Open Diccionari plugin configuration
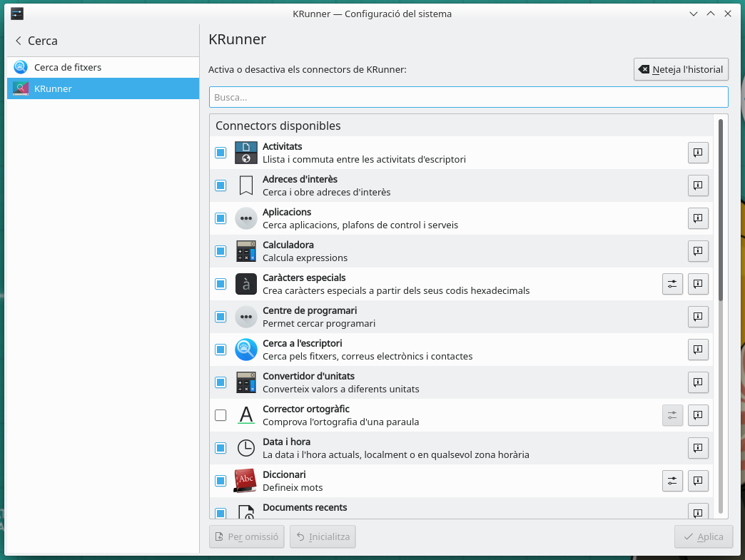 click(x=672, y=481)
